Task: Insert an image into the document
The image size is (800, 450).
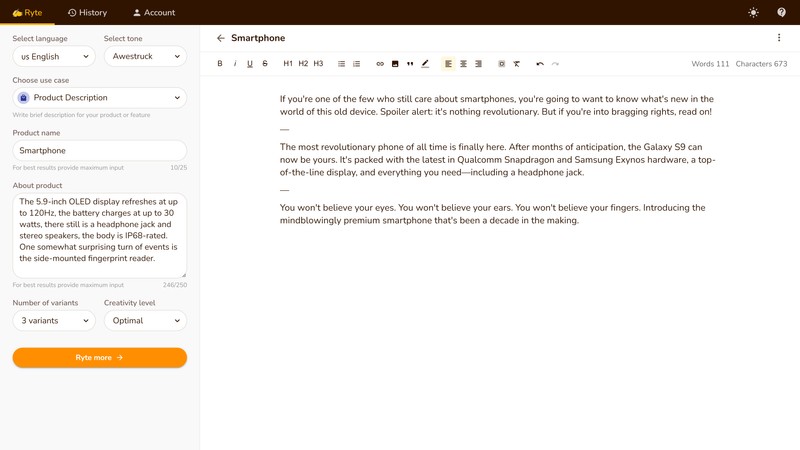Action: tap(395, 64)
